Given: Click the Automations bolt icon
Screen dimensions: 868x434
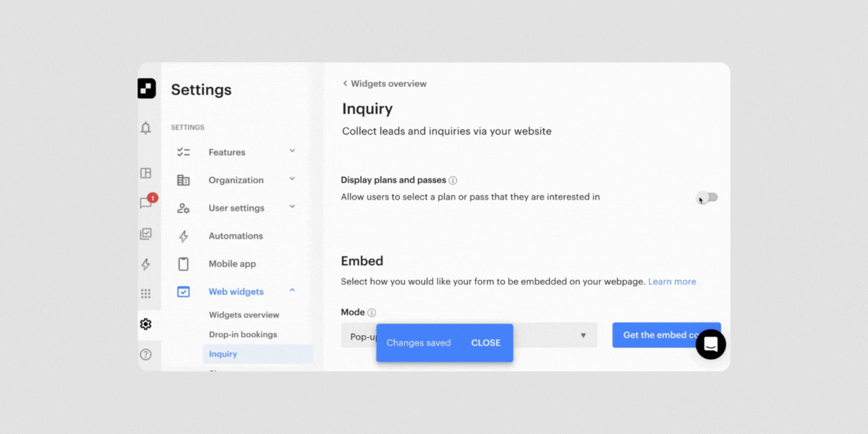Looking at the screenshot, I should coord(184,236).
